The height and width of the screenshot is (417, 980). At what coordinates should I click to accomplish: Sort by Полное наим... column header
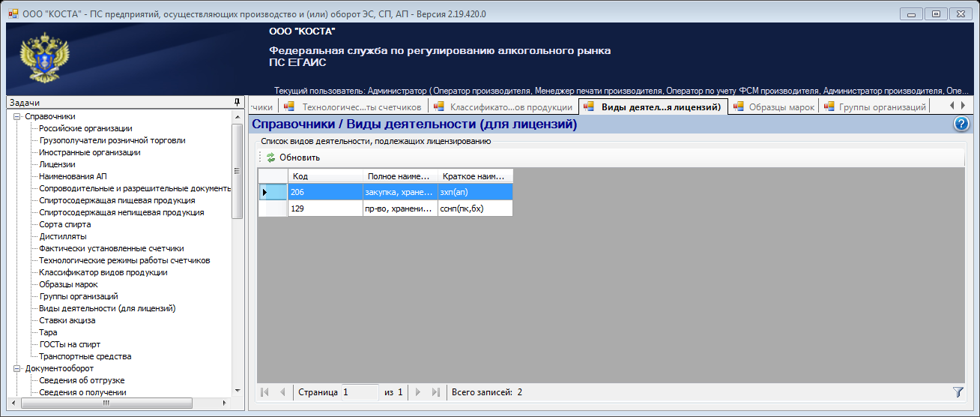[x=400, y=176]
